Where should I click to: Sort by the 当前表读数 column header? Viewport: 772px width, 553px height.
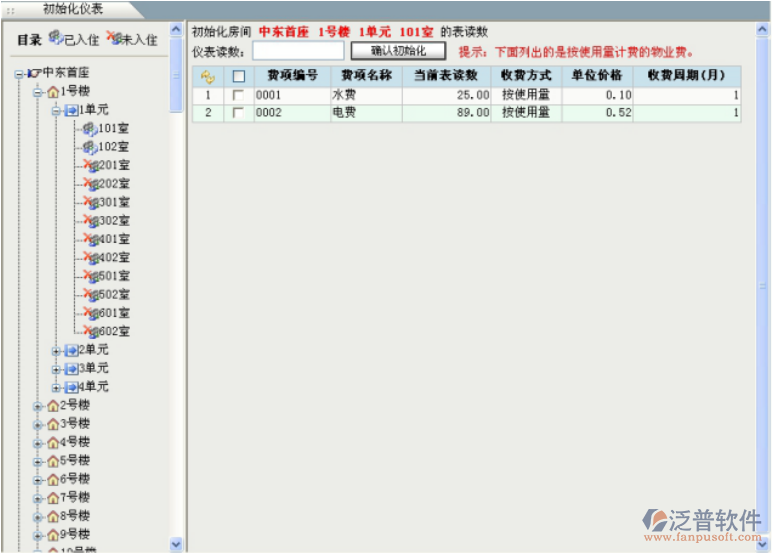(446, 76)
